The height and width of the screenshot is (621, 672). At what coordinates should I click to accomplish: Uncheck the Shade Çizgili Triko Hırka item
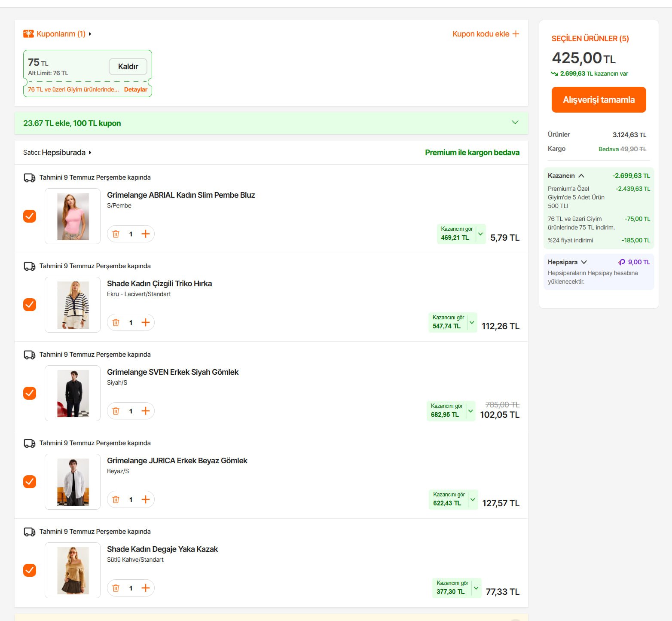coord(30,305)
